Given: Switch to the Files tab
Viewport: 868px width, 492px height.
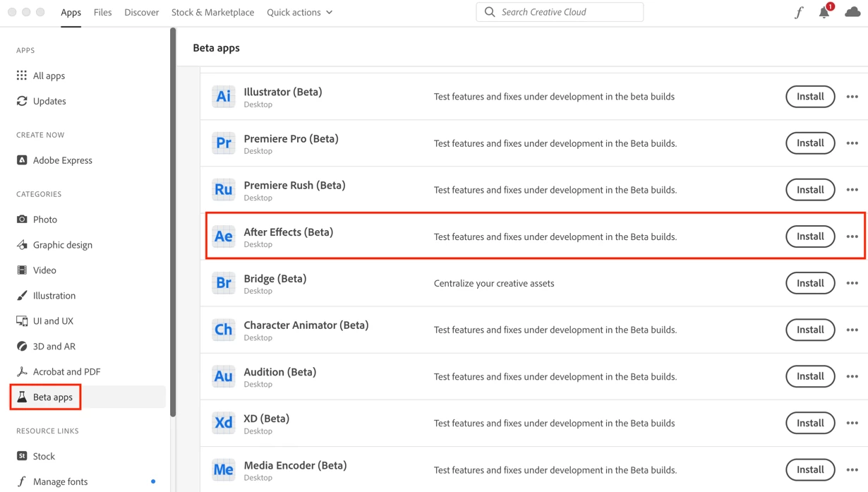Looking at the screenshot, I should 102,12.
